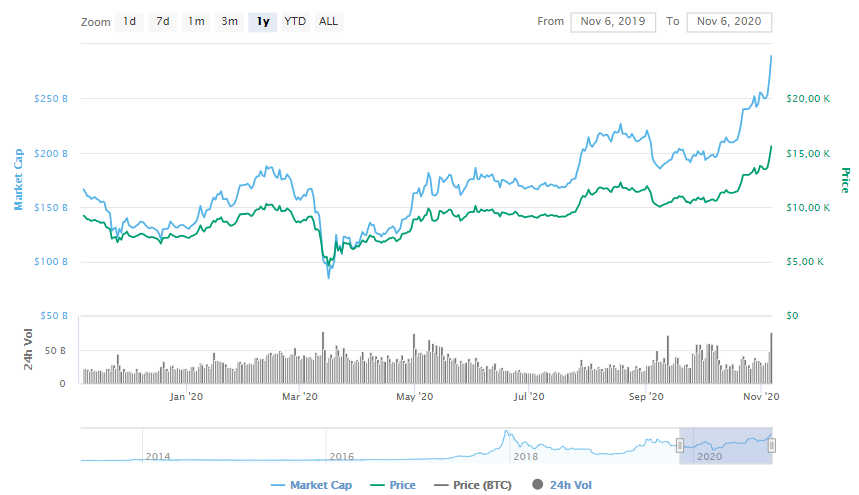
Task: Toggle Market Cap series in legend
Action: pos(311,485)
